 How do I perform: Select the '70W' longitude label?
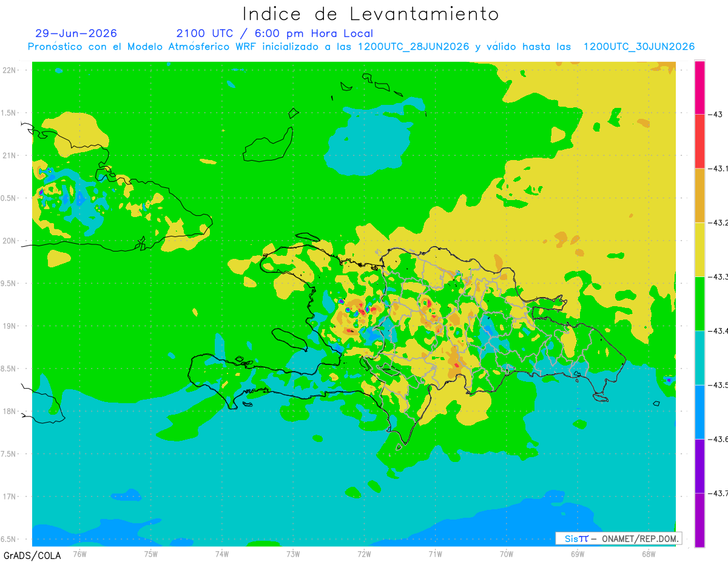(507, 554)
